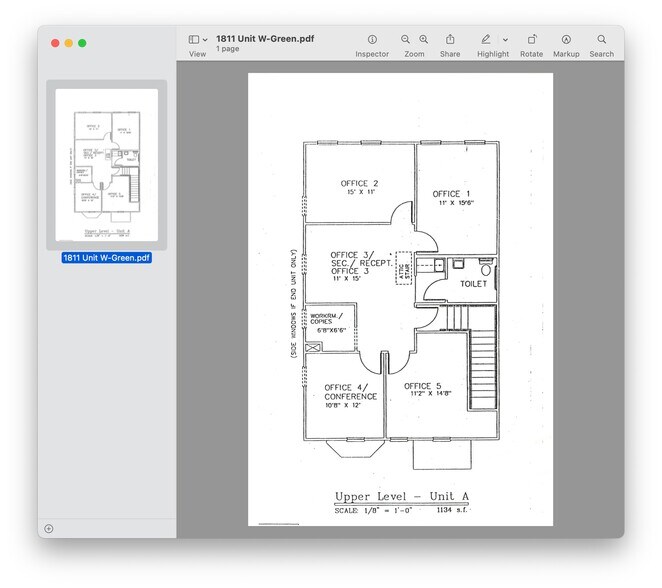This screenshot has height=588, width=662.
Task: Open the Inspector info panel
Action: [x=372, y=40]
